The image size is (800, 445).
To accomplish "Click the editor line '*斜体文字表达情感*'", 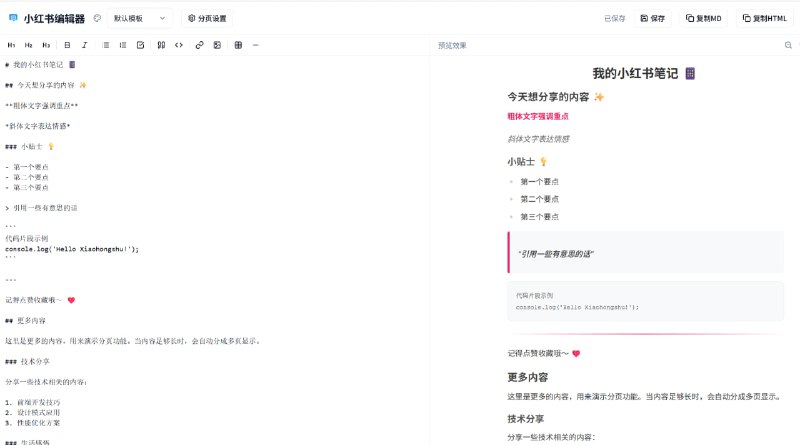I will (x=38, y=126).
